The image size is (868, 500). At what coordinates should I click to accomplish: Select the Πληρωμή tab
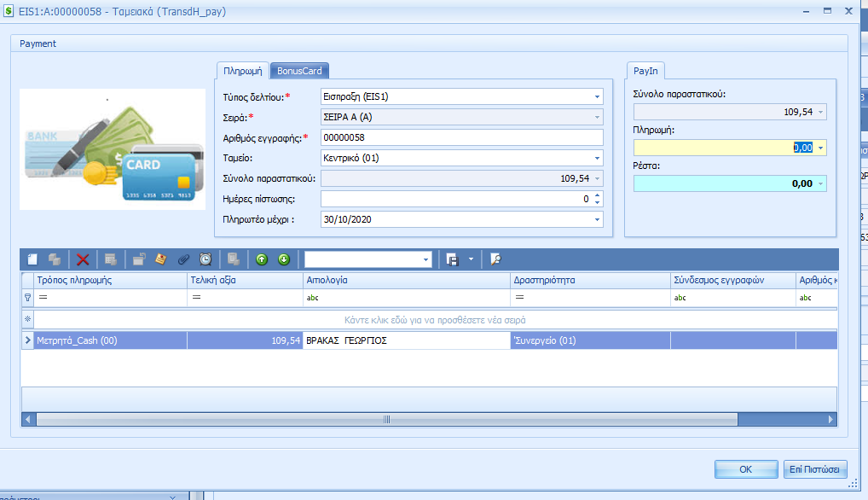point(243,71)
